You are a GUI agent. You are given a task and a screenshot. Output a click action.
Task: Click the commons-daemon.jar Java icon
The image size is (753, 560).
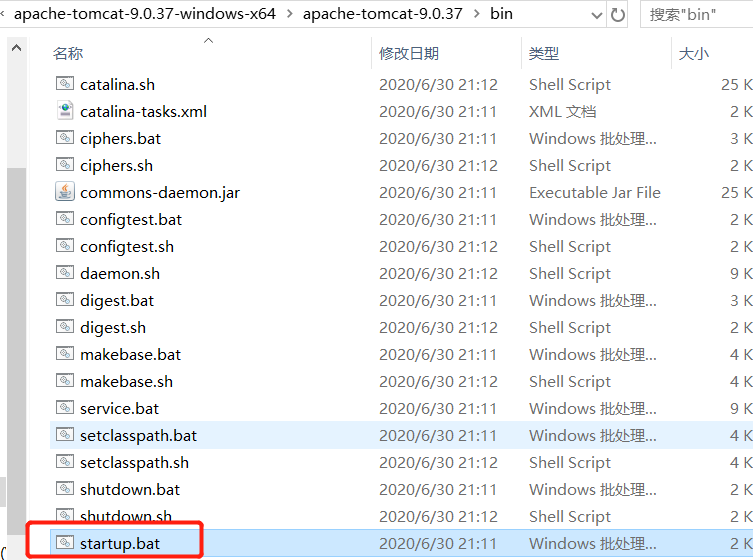click(x=65, y=192)
